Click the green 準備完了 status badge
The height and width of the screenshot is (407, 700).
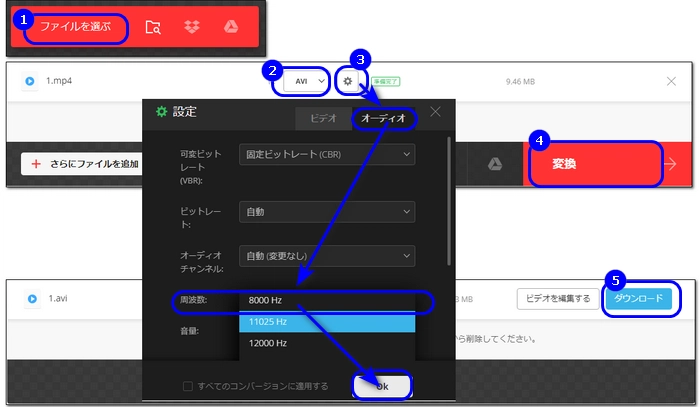tap(386, 82)
